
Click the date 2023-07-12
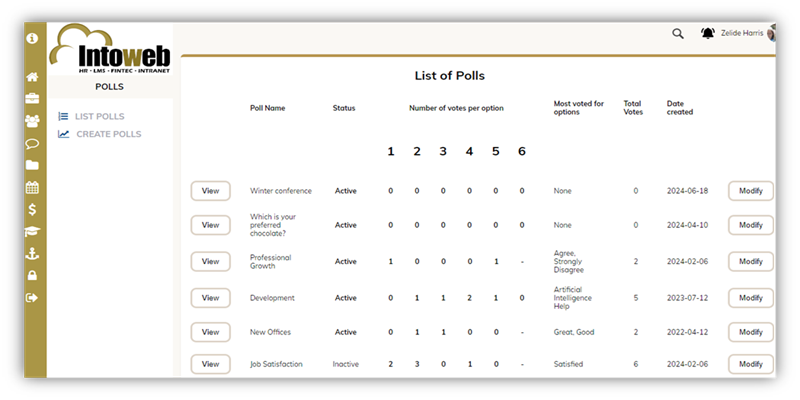[687, 298]
